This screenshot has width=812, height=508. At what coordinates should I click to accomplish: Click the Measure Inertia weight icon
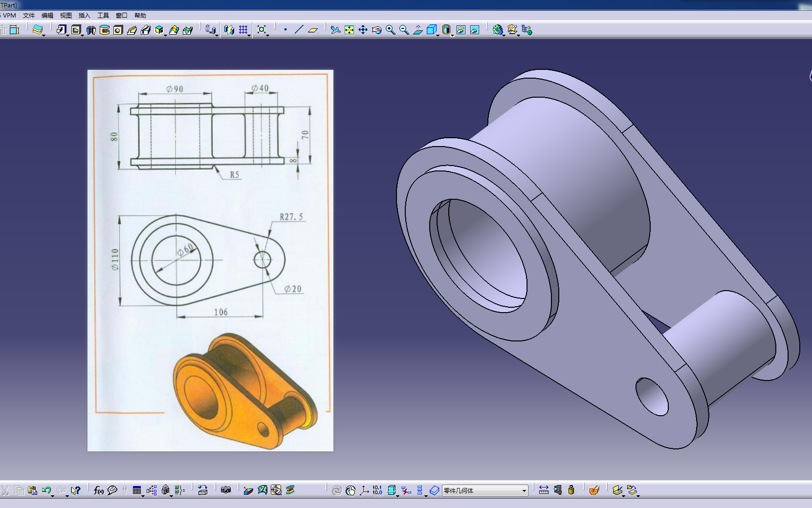point(571,490)
